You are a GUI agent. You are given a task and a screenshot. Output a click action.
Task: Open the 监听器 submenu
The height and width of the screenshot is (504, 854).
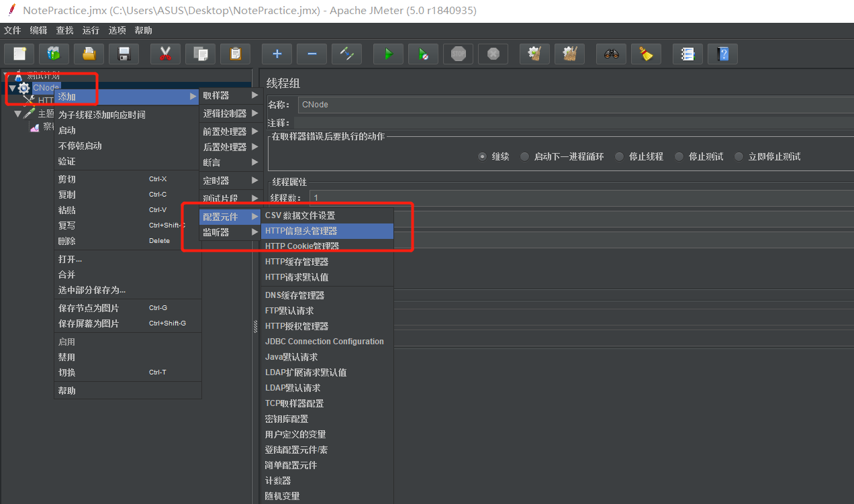point(230,232)
